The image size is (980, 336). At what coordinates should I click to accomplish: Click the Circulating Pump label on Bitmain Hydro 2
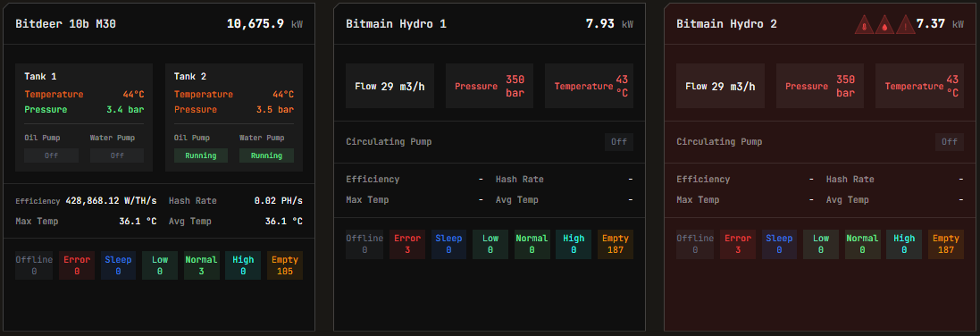[x=719, y=142]
